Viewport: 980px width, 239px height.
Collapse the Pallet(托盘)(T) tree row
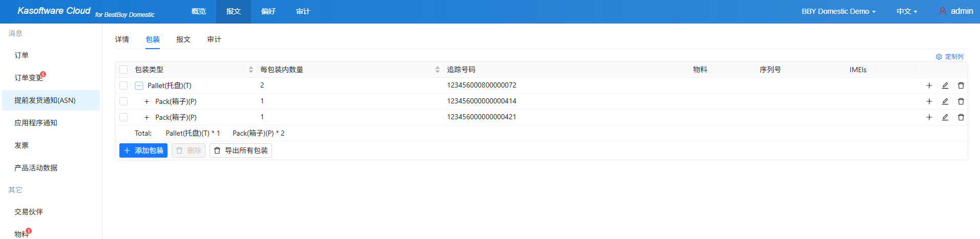click(139, 85)
